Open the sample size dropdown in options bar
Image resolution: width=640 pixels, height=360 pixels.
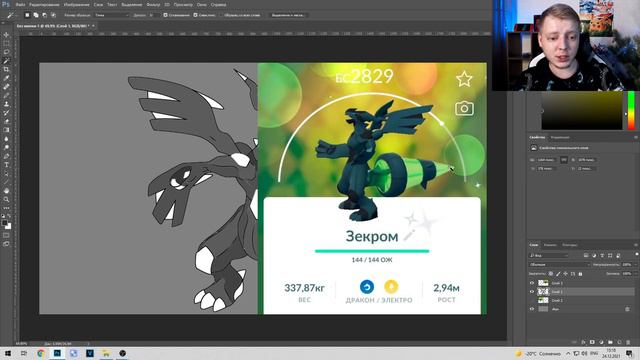coord(111,15)
